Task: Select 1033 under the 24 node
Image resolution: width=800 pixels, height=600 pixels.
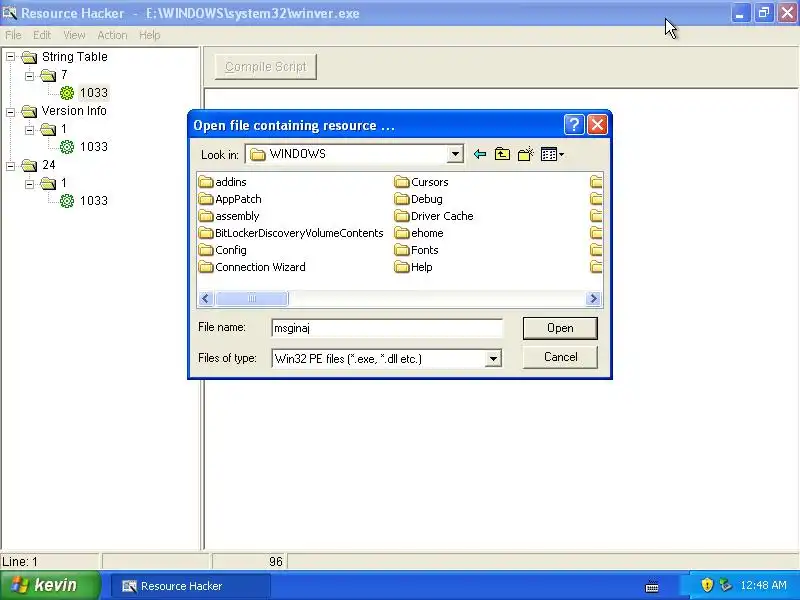Action: 94,201
